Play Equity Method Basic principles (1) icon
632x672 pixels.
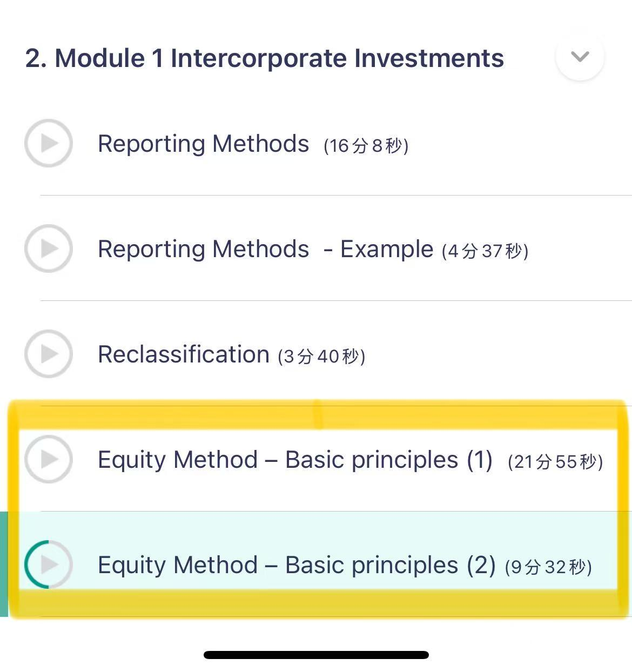[49, 459]
